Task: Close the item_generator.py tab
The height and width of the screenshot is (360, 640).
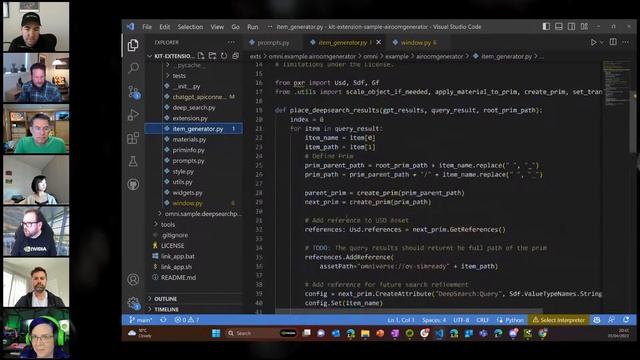Action: pyautogui.click(x=379, y=42)
